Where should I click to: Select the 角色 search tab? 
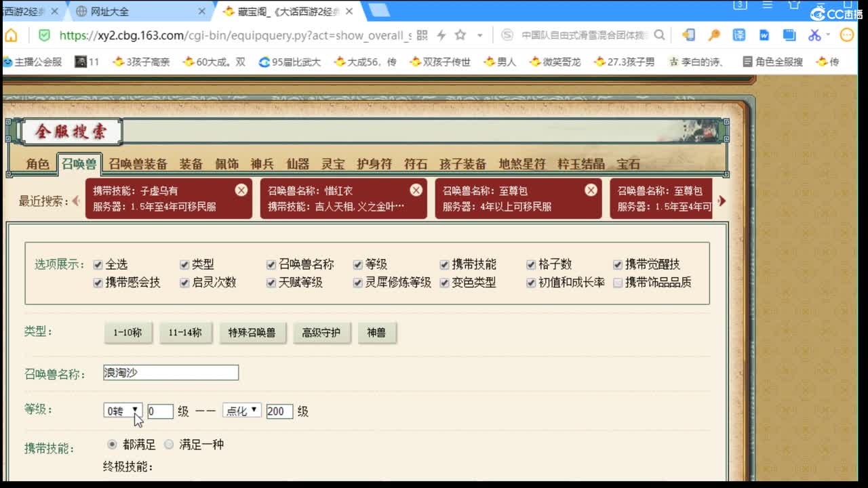(38, 164)
